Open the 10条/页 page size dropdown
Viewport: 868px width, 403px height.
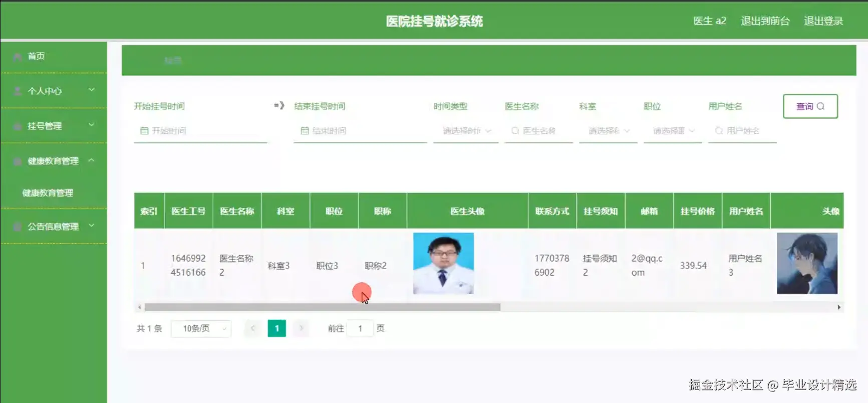click(201, 329)
